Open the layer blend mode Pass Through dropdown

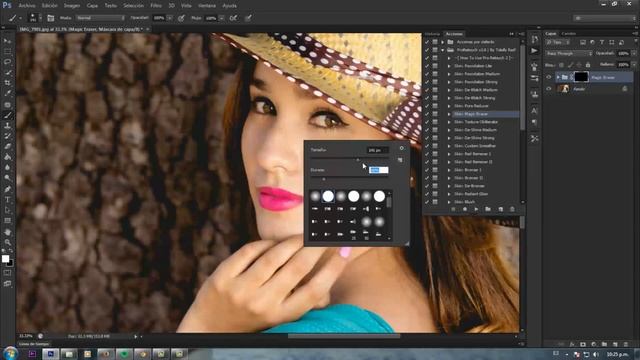[569, 53]
